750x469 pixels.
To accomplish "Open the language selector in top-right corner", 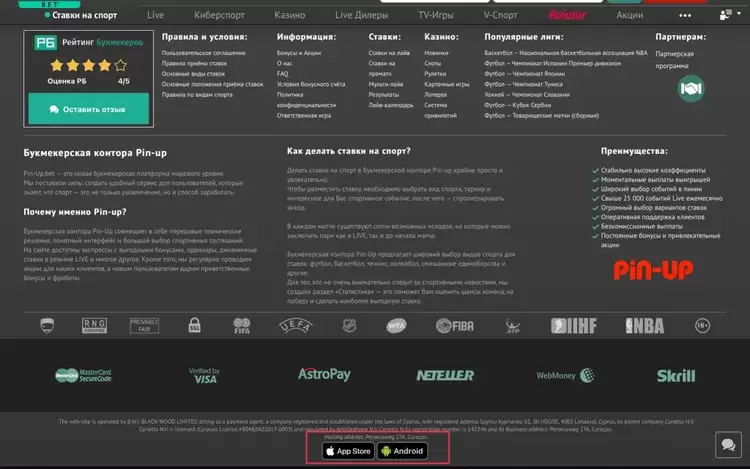I will point(730,14).
